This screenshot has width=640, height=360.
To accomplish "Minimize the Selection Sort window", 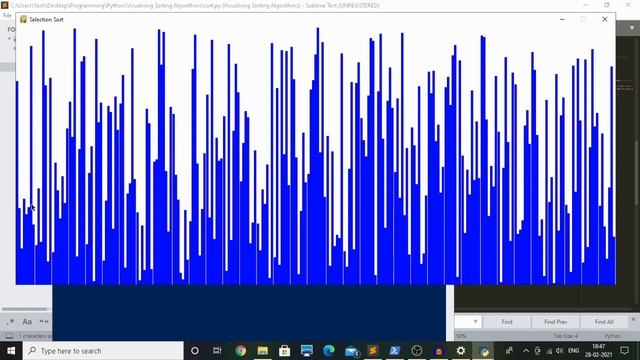I will click(x=562, y=19).
